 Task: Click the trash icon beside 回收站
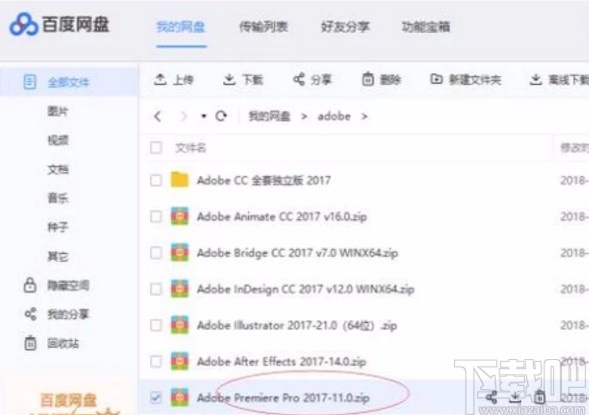pyautogui.click(x=30, y=343)
